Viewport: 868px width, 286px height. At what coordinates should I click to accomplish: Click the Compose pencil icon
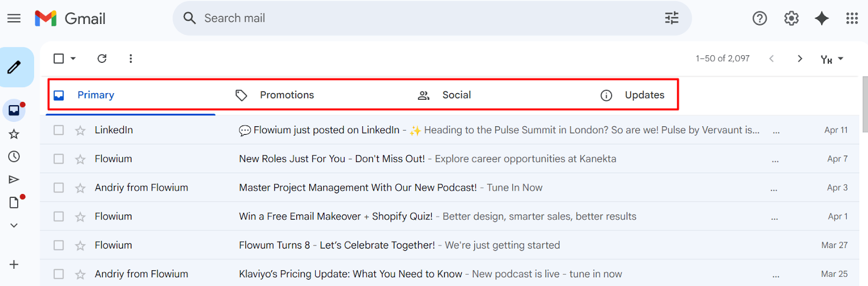(x=14, y=67)
